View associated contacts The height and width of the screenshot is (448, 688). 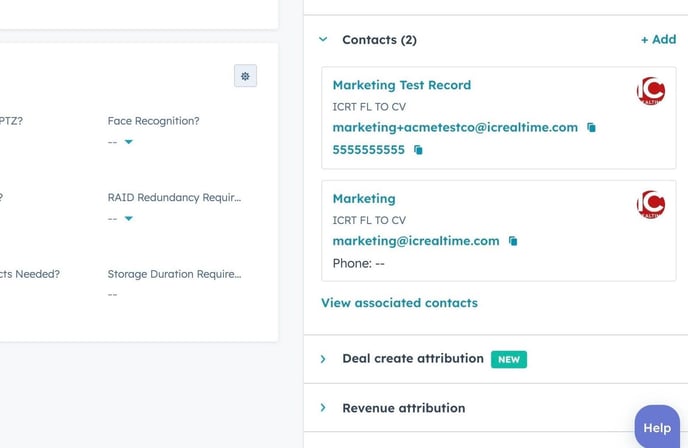[x=399, y=303]
